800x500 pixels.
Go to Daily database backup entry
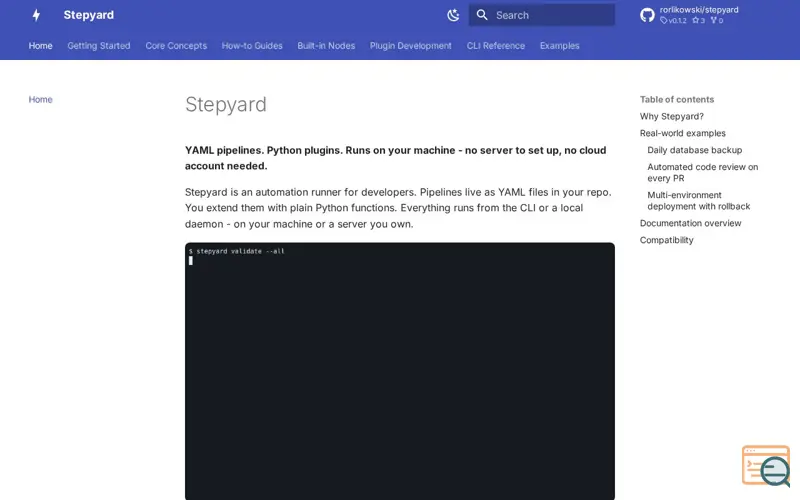pos(694,150)
